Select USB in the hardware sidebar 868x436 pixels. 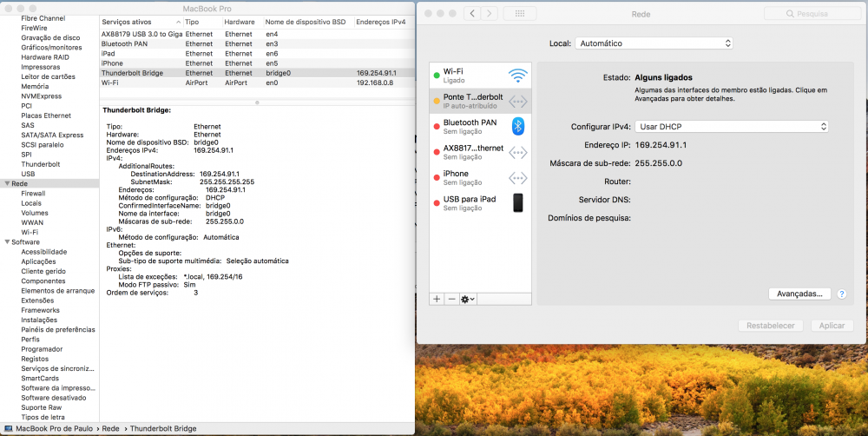click(x=29, y=174)
